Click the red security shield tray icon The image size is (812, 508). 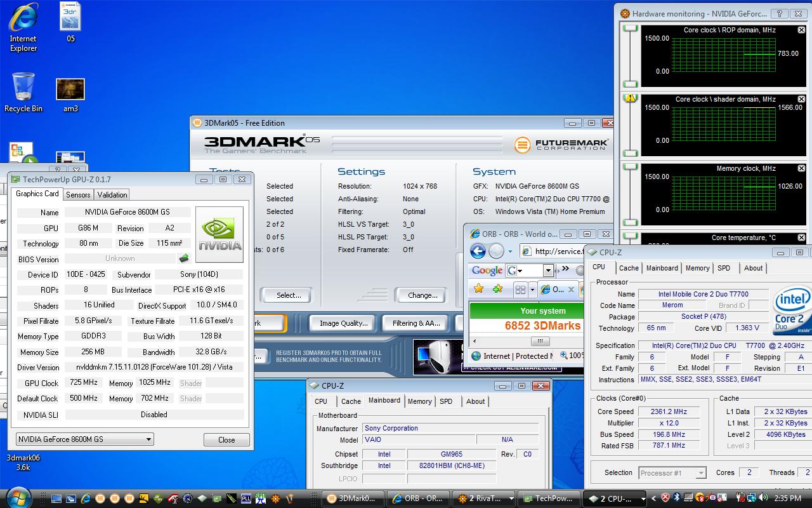[x=665, y=498]
